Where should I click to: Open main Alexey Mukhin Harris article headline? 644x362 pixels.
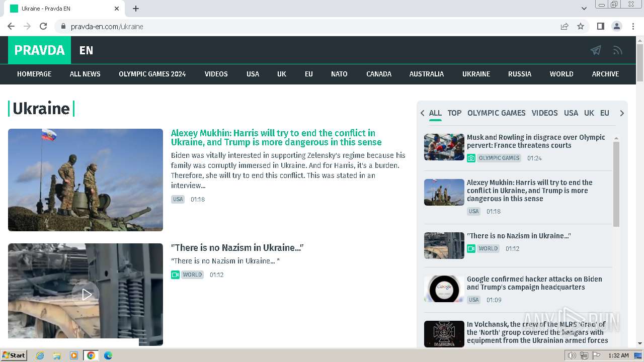(x=276, y=137)
